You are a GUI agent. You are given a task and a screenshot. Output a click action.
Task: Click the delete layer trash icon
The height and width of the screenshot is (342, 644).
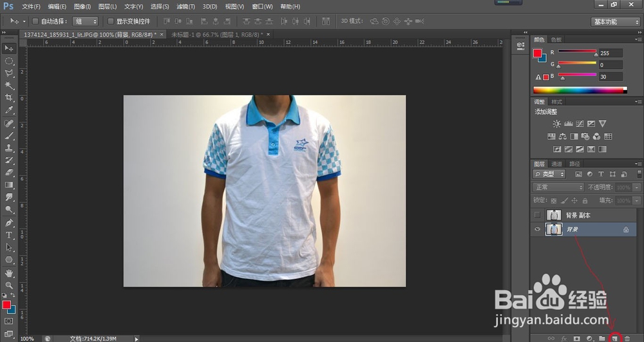tap(627, 339)
